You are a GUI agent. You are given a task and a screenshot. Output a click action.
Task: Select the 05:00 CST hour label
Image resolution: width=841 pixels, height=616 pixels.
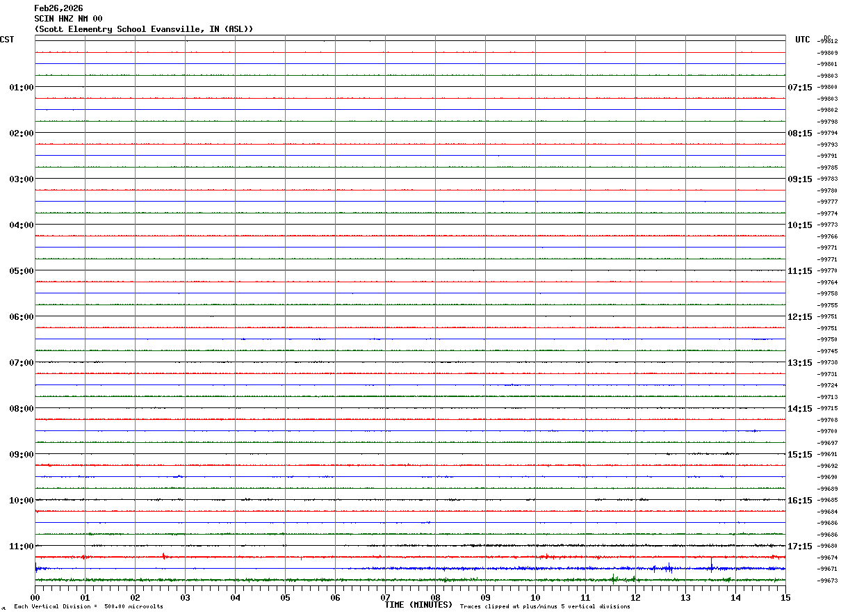pyautogui.click(x=22, y=271)
